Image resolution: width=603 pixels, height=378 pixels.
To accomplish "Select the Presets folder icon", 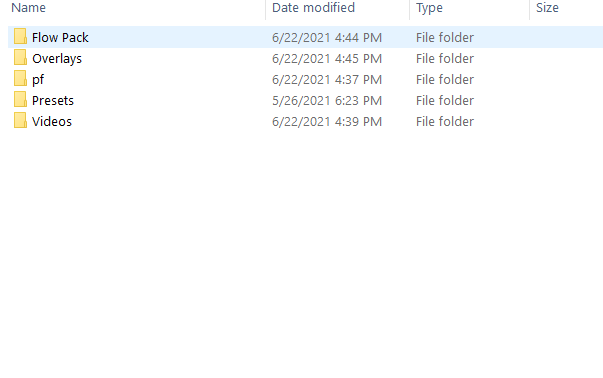I will point(20,100).
